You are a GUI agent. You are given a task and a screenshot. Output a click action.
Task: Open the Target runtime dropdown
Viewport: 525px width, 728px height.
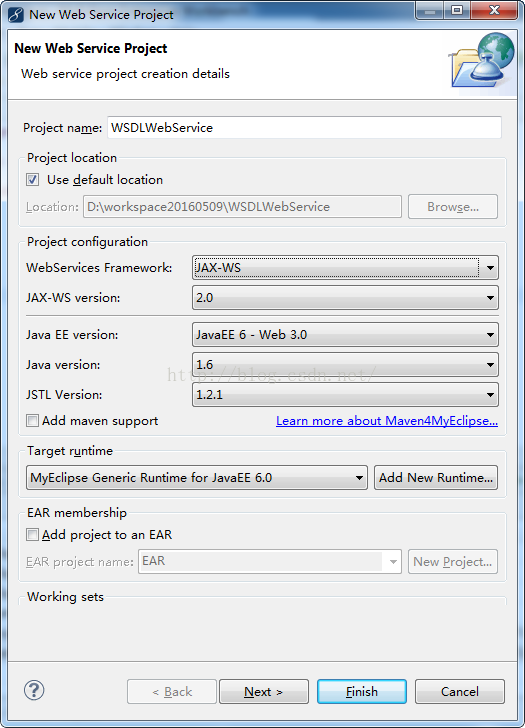pos(197,478)
